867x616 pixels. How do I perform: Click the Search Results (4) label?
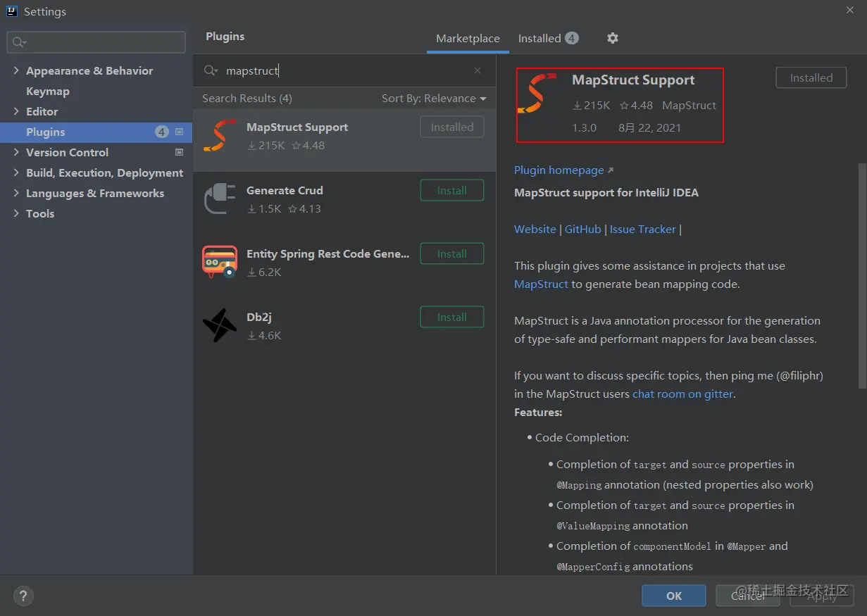(247, 98)
